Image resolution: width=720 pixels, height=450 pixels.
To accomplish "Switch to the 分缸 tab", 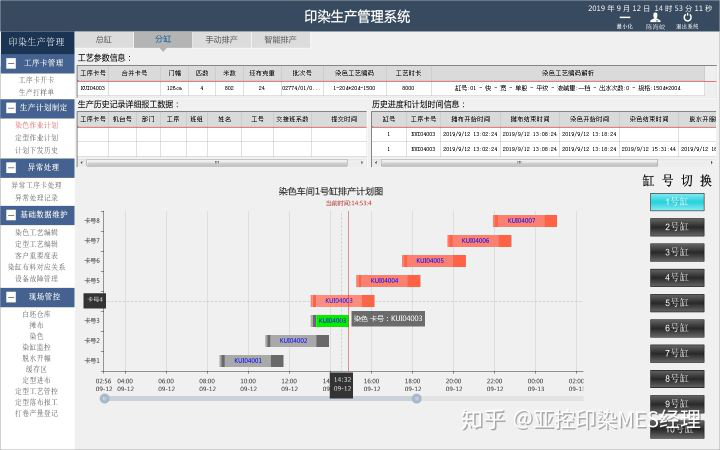I will coord(163,39).
